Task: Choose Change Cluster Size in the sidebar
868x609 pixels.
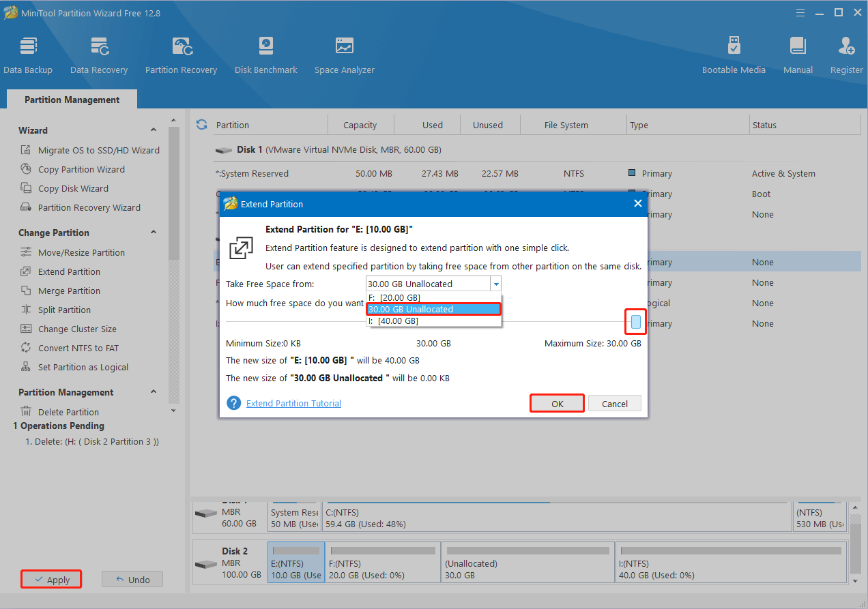Action: [x=77, y=329]
